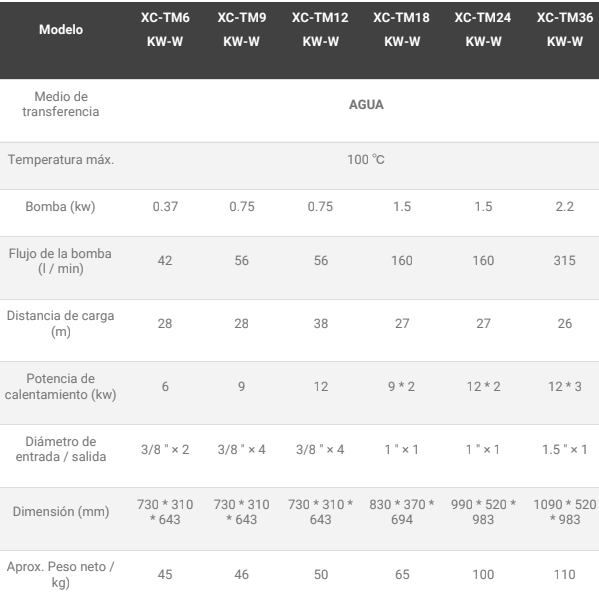599x602 pixels.
Task: Select the 100 °C maximum temperature cell
Action: click(x=366, y=159)
